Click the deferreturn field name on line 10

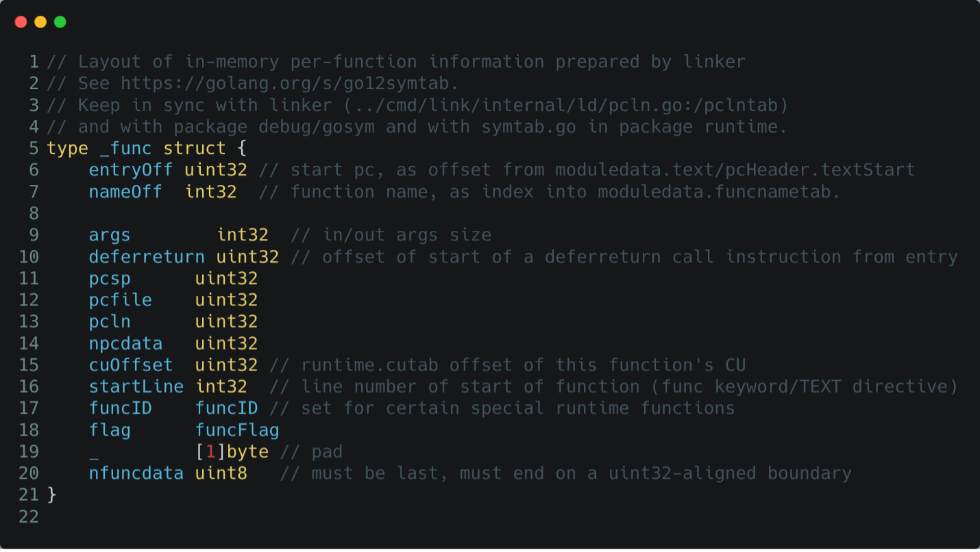coord(147,257)
